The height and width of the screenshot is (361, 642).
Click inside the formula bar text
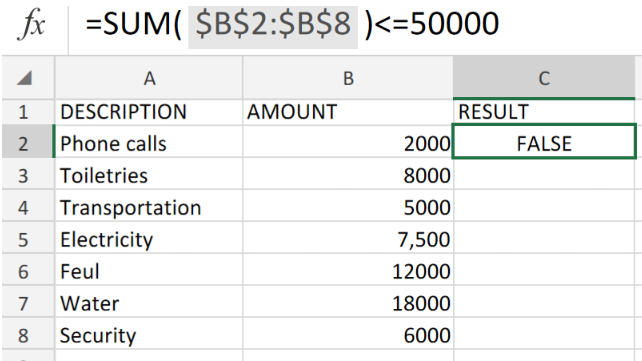pos(292,24)
